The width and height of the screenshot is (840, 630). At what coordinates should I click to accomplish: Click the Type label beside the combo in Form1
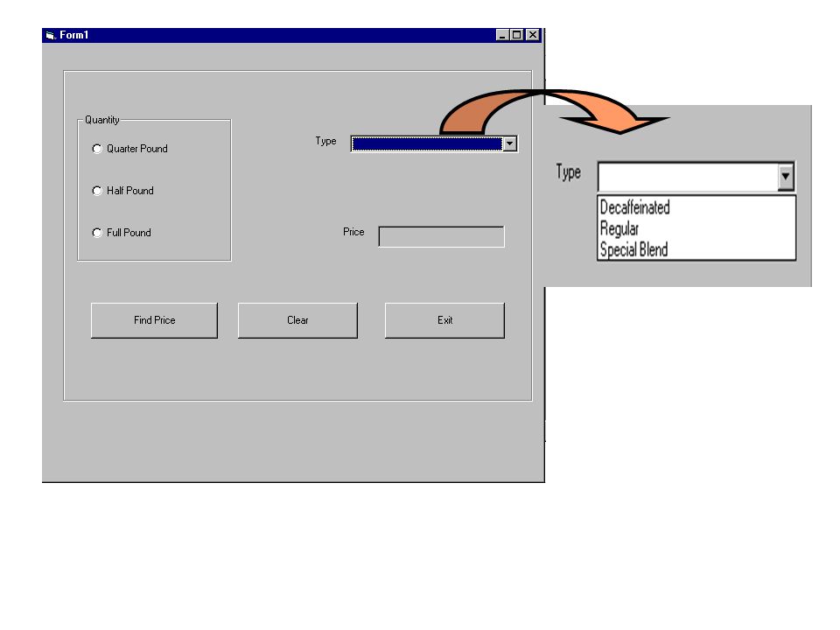(x=325, y=142)
